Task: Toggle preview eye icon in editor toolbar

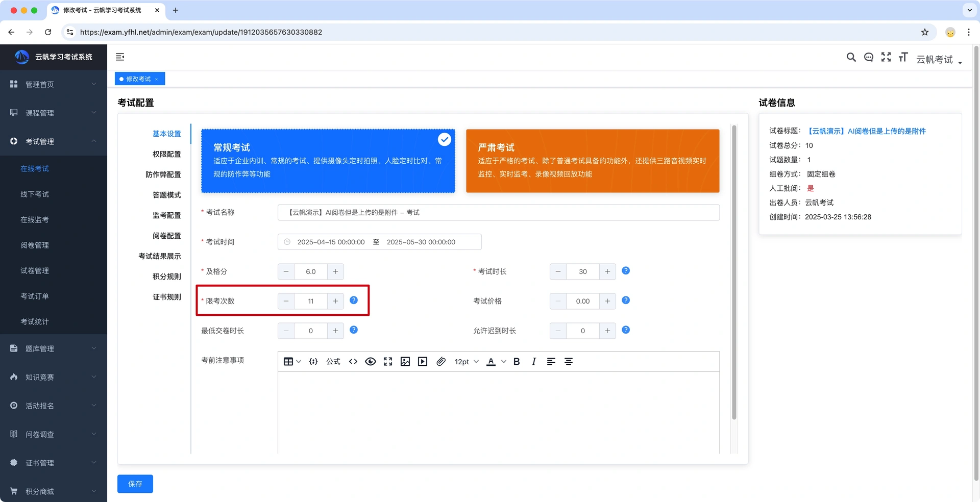Action: [x=371, y=362]
